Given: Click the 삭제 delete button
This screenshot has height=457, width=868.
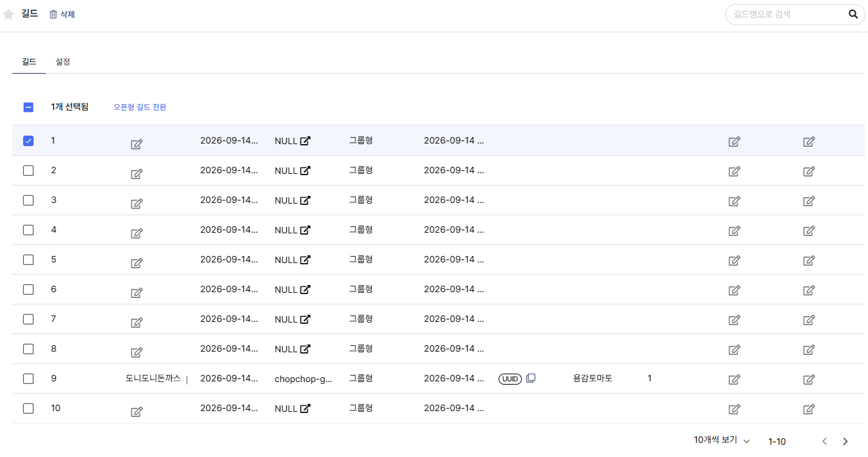Looking at the screenshot, I should [63, 14].
